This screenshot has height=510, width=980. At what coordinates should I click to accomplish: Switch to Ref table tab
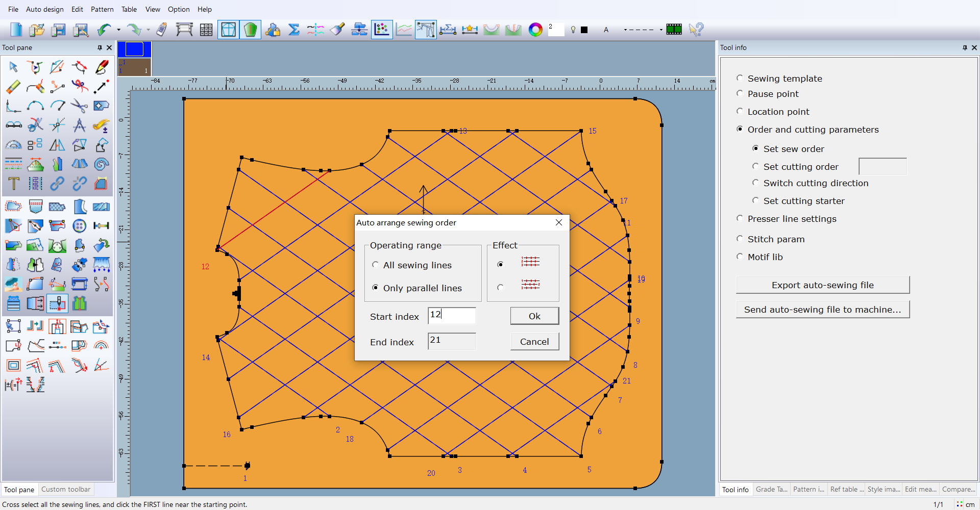[x=847, y=489]
